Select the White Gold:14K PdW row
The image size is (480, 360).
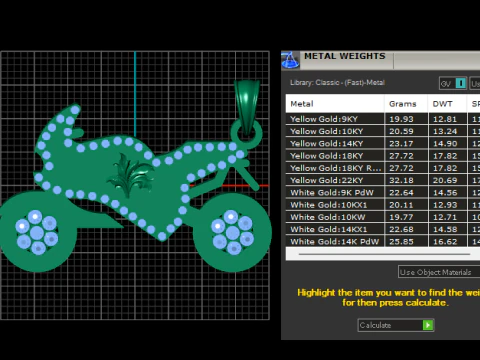click(383, 241)
